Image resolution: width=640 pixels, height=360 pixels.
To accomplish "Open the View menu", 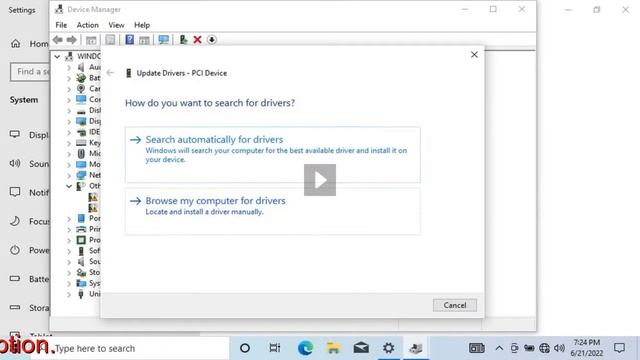I will (x=116, y=25).
